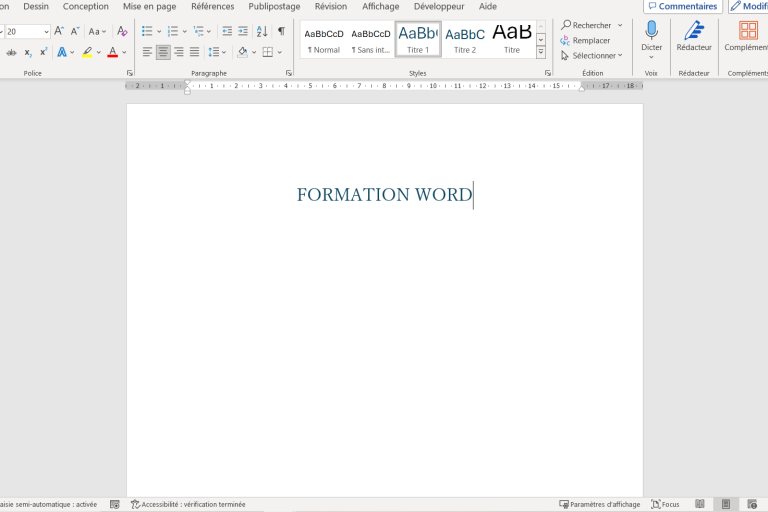Switch to the Révision tab
The image size is (768, 512).
pos(331,6)
